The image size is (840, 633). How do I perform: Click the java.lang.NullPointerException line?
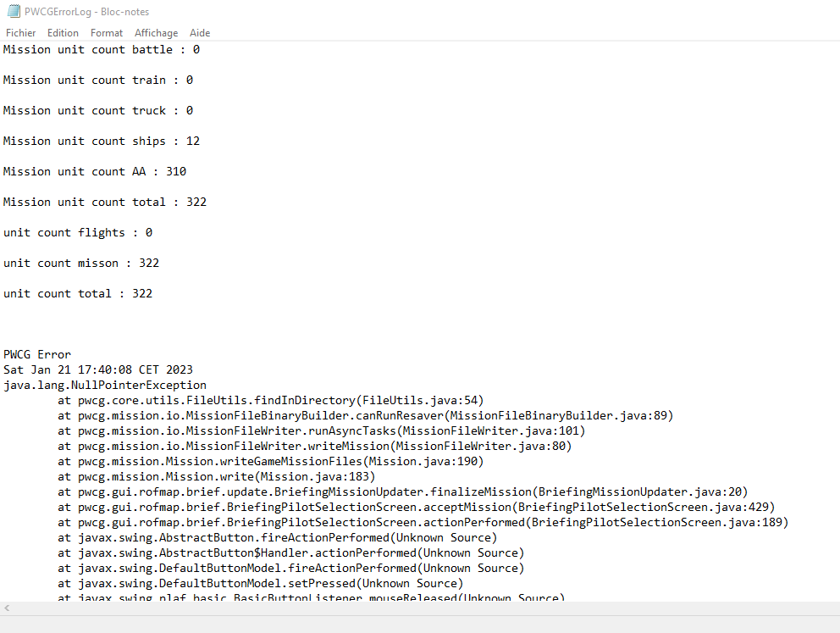pos(105,385)
